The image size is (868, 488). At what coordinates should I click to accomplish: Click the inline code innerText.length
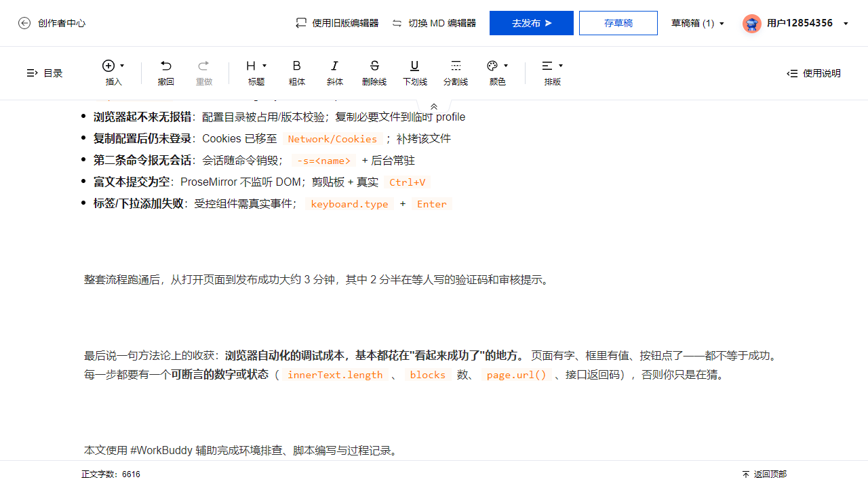point(335,375)
